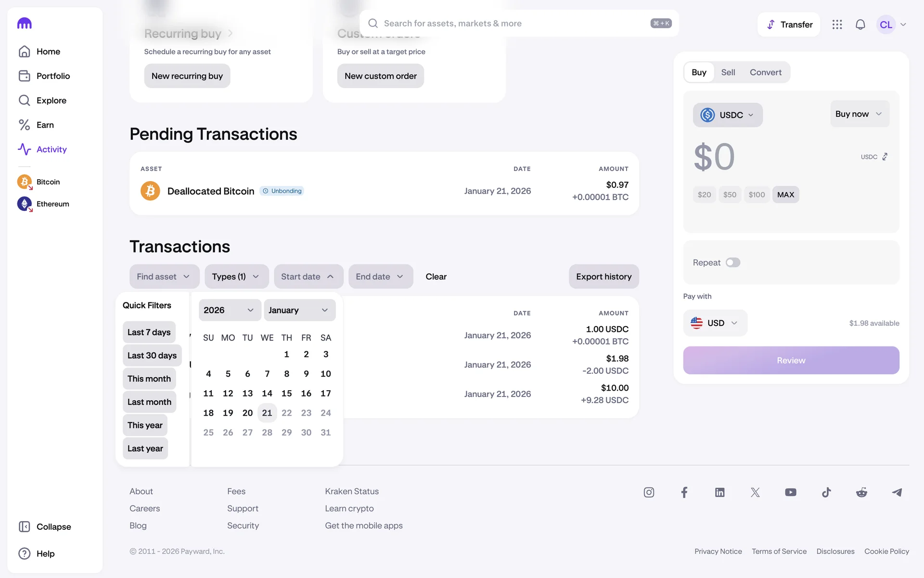Click the Kraken logo icon
The image size is (924, 578).
pos(25,23)
